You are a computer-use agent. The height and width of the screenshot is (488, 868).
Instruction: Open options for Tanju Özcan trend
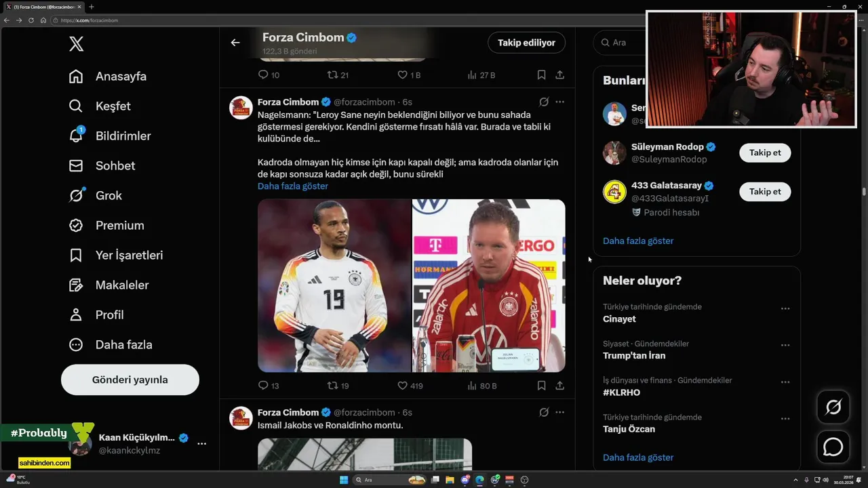click(x=785, y=418)
